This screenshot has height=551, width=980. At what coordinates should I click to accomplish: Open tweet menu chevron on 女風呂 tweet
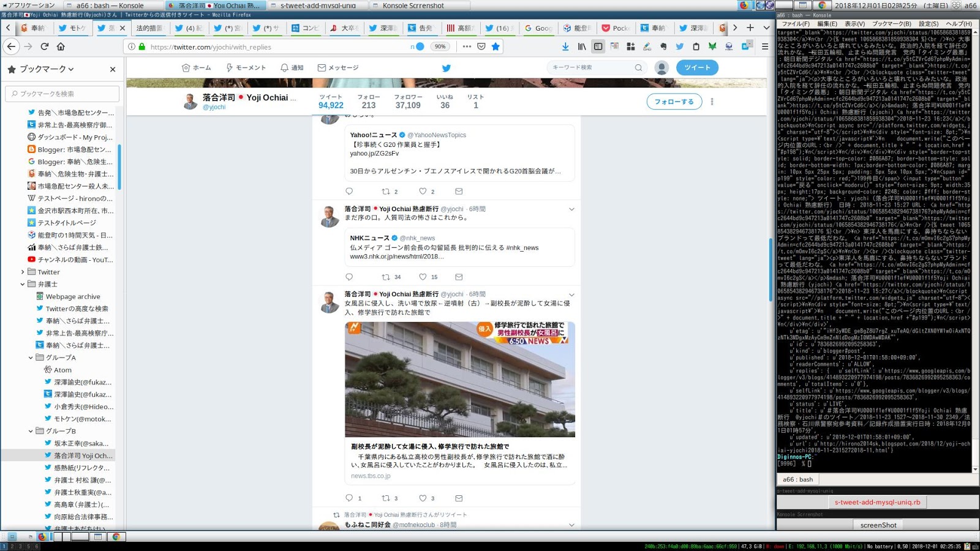[x=571, y=294]
